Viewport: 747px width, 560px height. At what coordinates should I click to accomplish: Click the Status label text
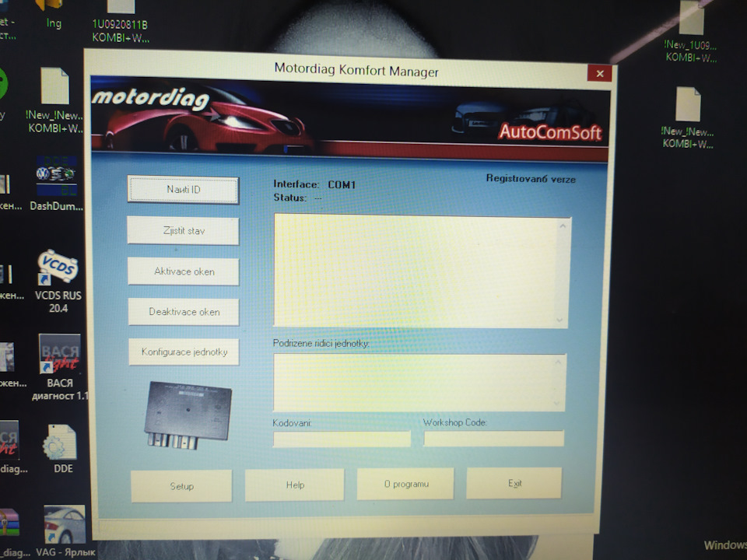click(289, 197)
